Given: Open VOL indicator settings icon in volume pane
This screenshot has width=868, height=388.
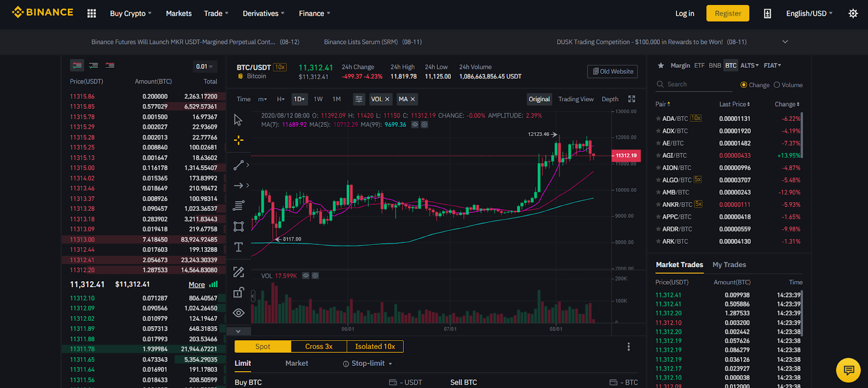Looking at the screenshot, I should point(315,276).
